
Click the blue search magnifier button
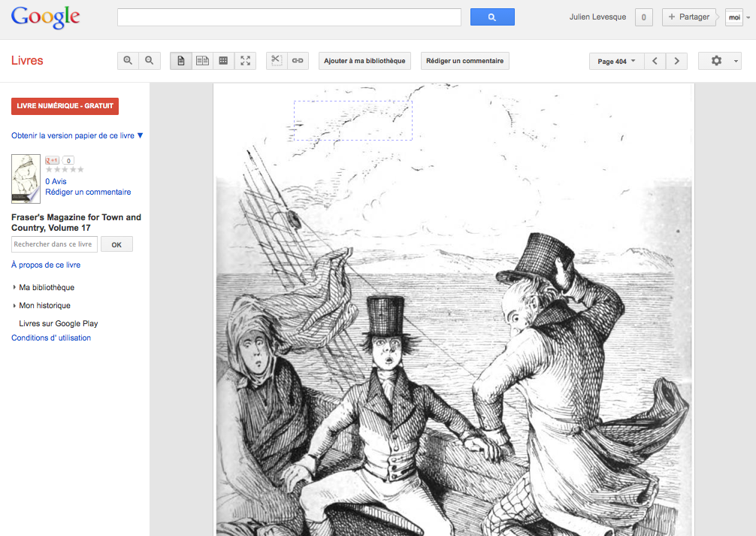click(x=492, y=17)
